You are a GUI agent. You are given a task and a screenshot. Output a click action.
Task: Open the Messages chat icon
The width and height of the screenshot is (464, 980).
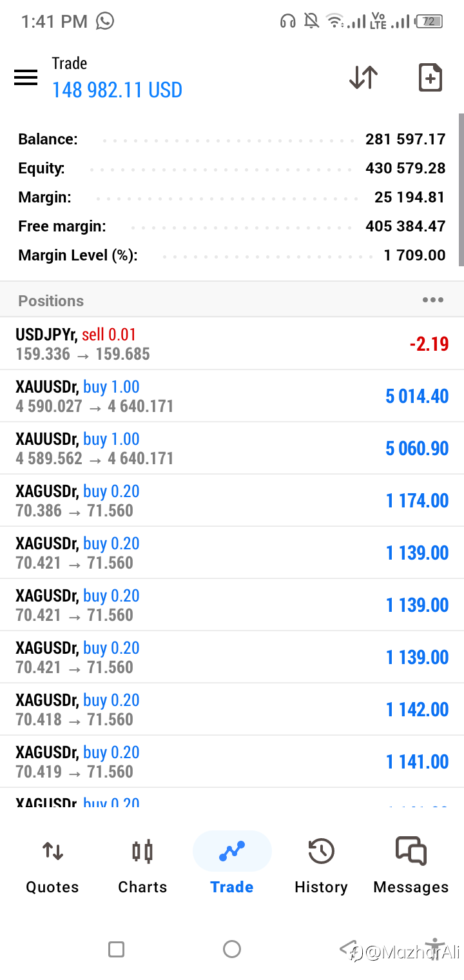pos(411,852)
